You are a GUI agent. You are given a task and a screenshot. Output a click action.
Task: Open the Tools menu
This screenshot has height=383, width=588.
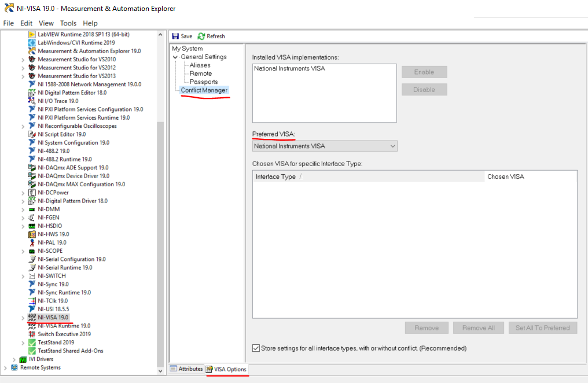coord(68,23)
